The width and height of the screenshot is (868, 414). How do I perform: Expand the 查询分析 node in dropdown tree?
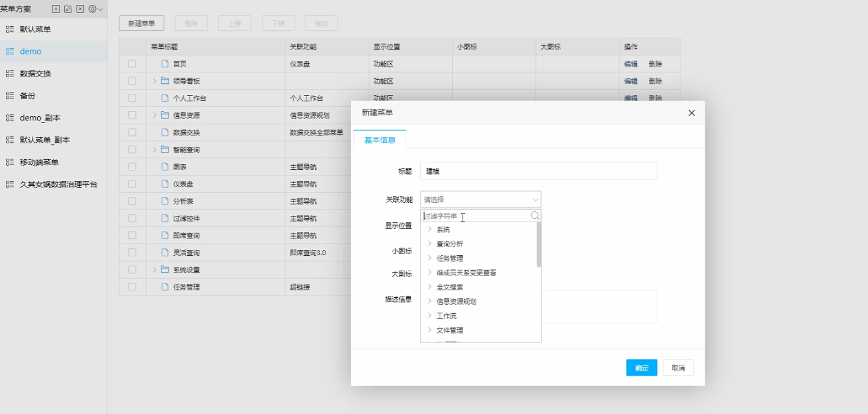pos(430,244)
